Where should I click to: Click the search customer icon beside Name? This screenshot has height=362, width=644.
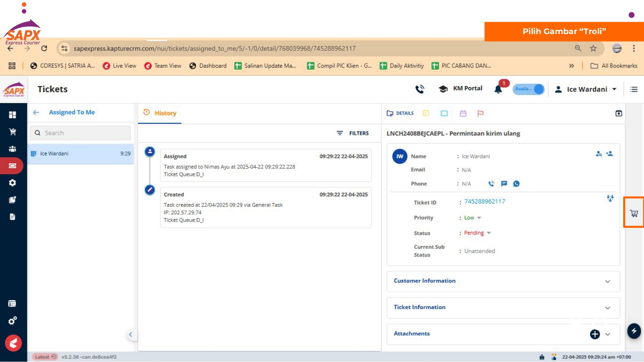(599, 154)
